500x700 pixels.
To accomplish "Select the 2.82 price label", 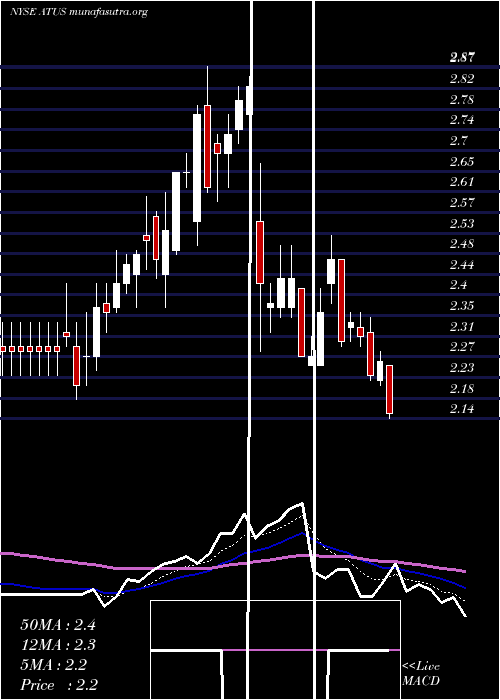I will [462, 79].
